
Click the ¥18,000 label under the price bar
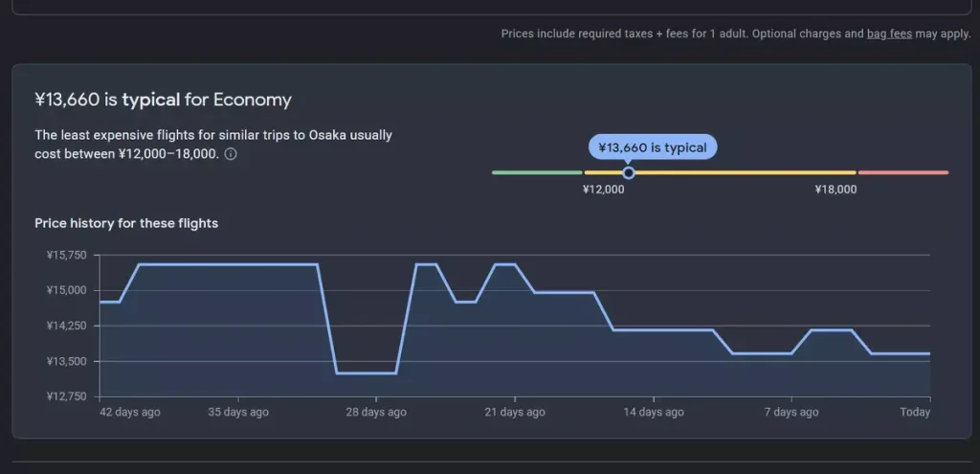point(835,190)
